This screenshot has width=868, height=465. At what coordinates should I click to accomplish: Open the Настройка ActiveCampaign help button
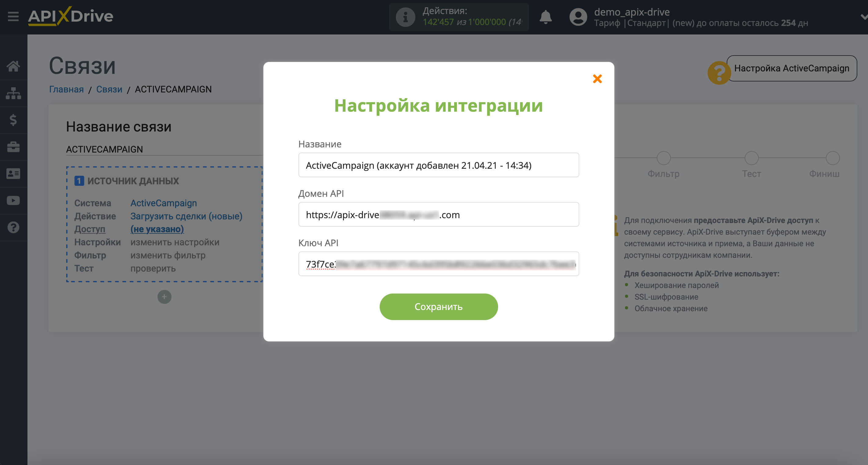[x=791, y=68]
